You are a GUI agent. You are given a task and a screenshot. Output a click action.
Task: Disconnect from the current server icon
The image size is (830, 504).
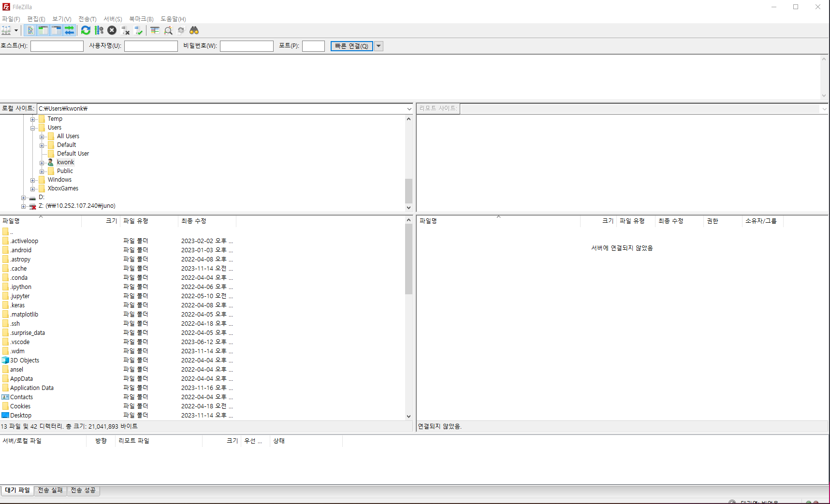(x=125, y=30)
